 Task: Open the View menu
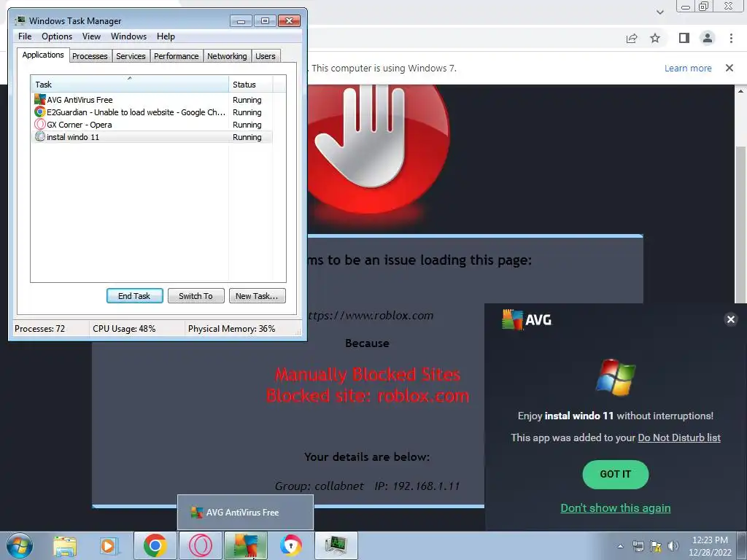pyautogui.click(x=91, y=36)
